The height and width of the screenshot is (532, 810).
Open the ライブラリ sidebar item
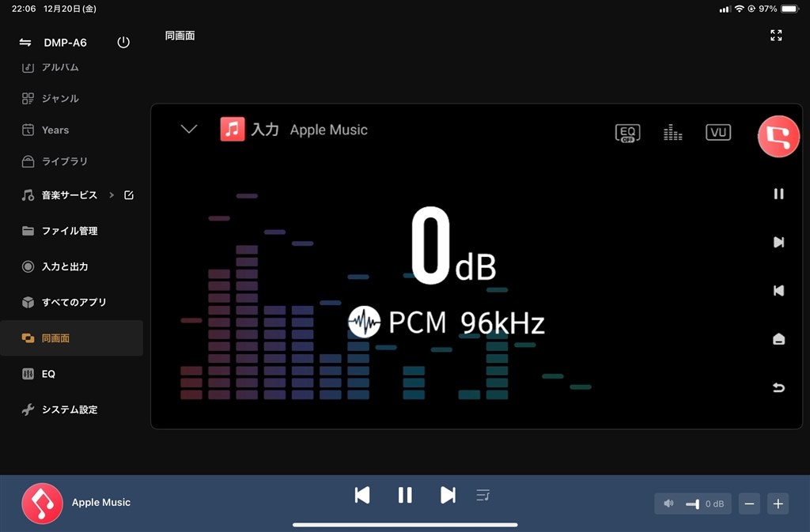click(x=55, y=161)
